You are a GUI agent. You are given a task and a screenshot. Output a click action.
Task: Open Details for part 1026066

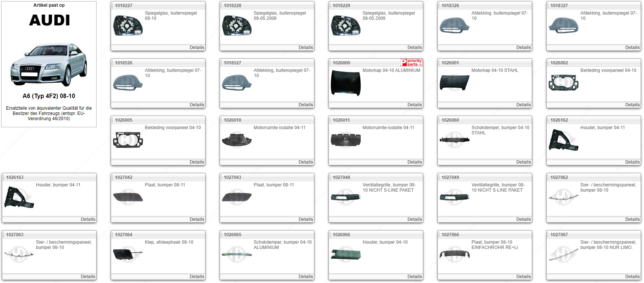click(415, 277)
